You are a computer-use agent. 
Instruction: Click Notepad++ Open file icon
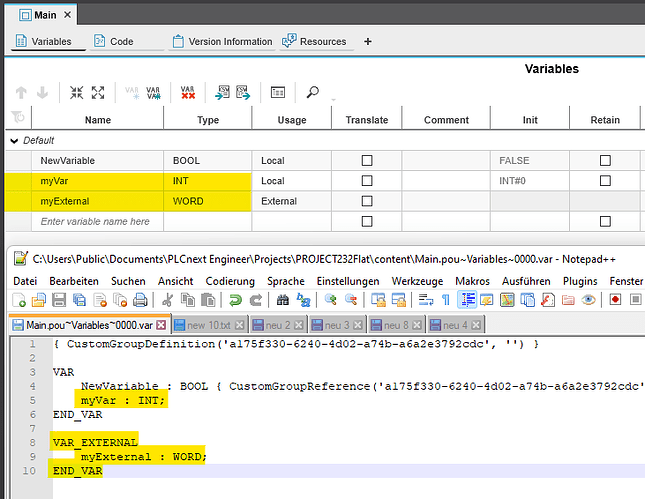[39, 300]
